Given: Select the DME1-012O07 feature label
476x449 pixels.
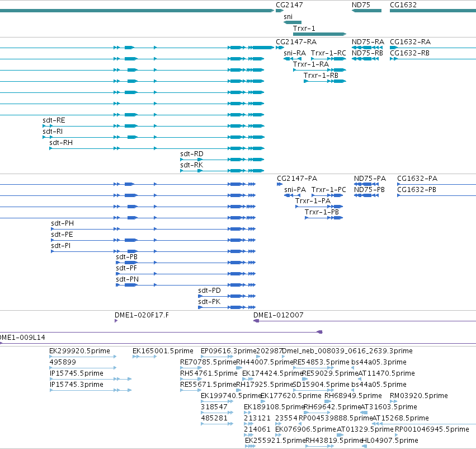Looking at the screenshot, I should pos(279,315).
